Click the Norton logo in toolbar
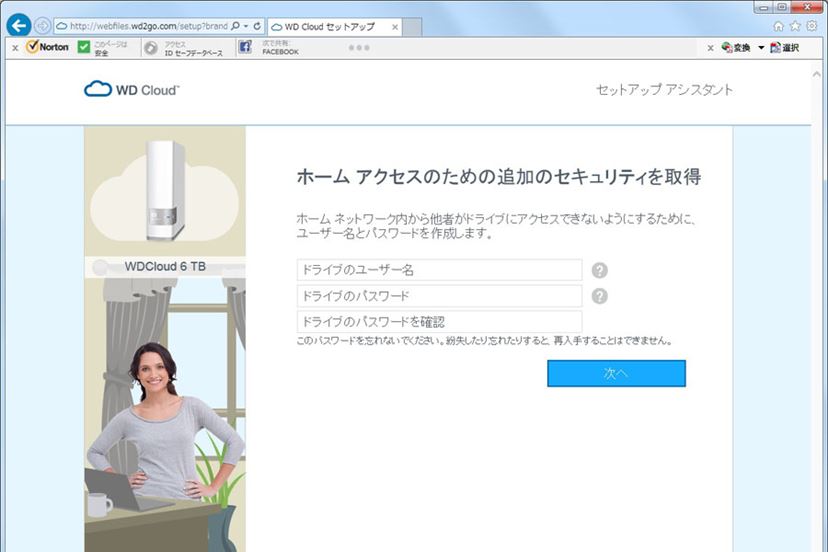The height and width of the screenshot is (552, 828). point(47,47)
